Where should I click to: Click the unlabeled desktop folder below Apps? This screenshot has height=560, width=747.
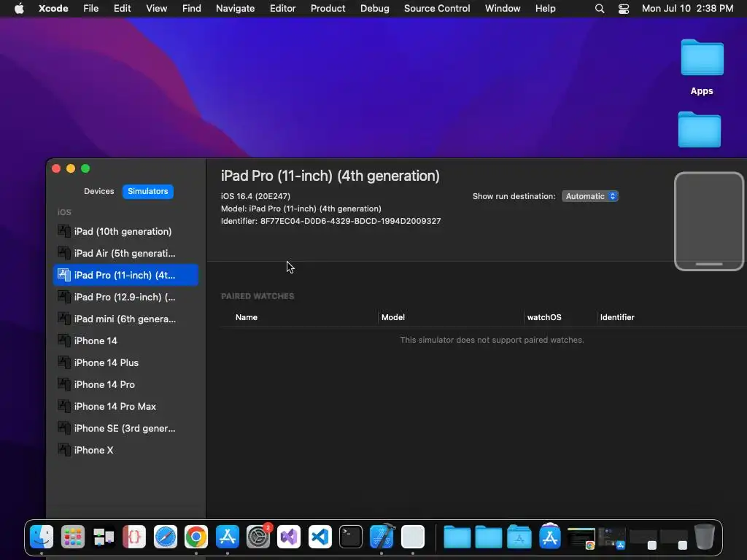(700, 129)
